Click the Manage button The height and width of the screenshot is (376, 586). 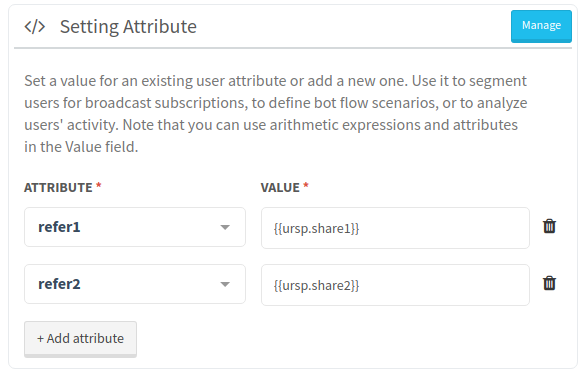pyautogui.click(x=541, y=26)
